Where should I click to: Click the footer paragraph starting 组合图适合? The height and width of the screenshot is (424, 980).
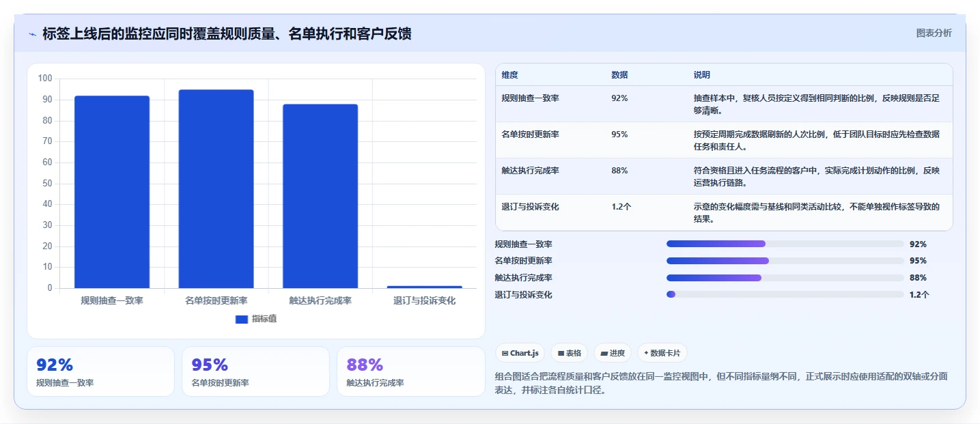coord(721,383)
